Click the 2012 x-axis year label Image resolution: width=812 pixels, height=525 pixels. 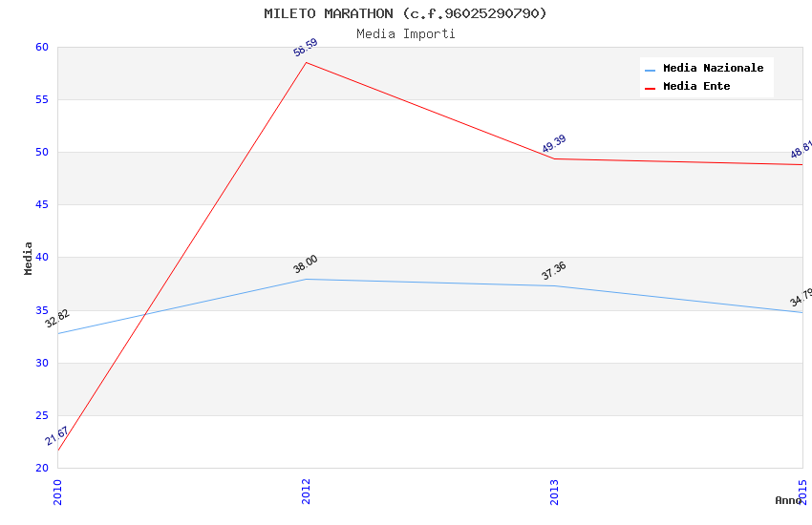tap(306, 491)
